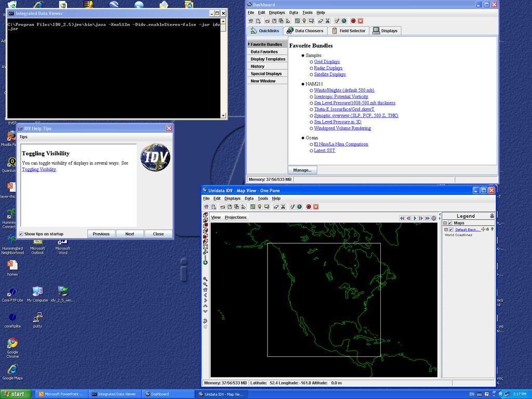Click globe icon in Map View toolbar

[x=300, y=207]
